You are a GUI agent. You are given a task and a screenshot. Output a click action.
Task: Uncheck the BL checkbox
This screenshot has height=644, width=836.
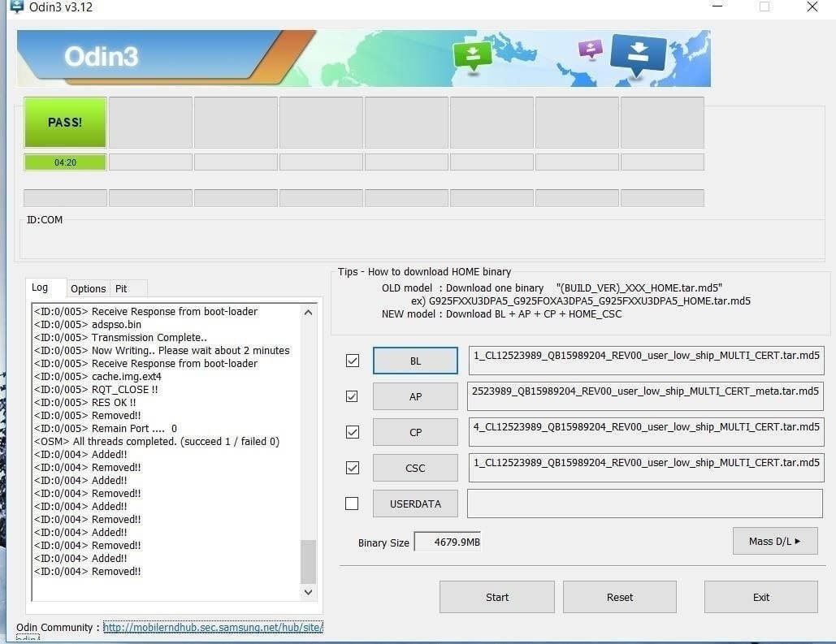(x=352, y=361)
